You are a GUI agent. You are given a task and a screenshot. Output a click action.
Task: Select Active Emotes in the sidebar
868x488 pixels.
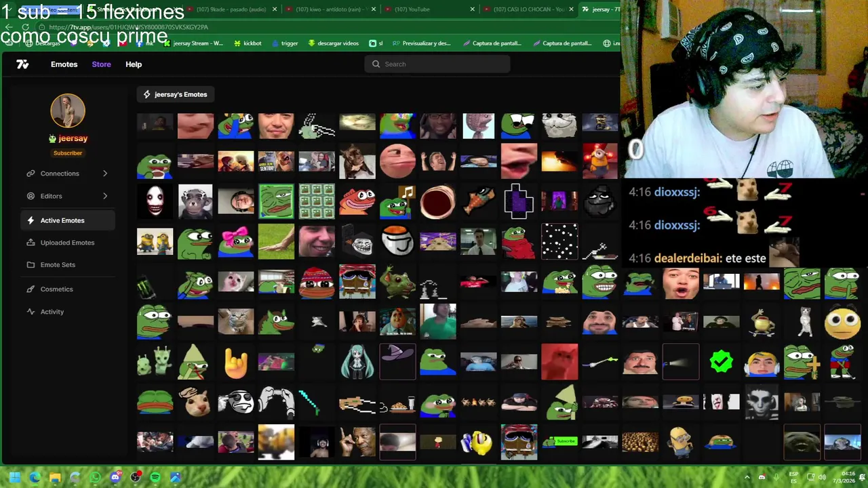[67, 220]
